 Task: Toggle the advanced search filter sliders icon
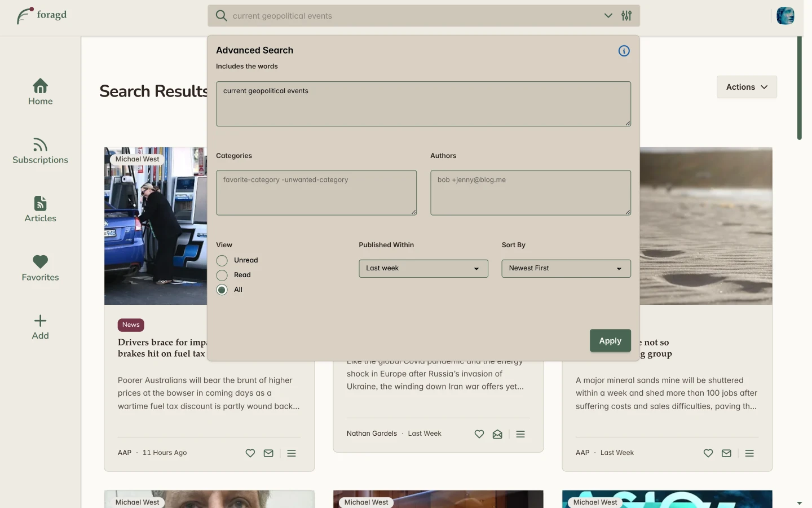click(626, 16)
